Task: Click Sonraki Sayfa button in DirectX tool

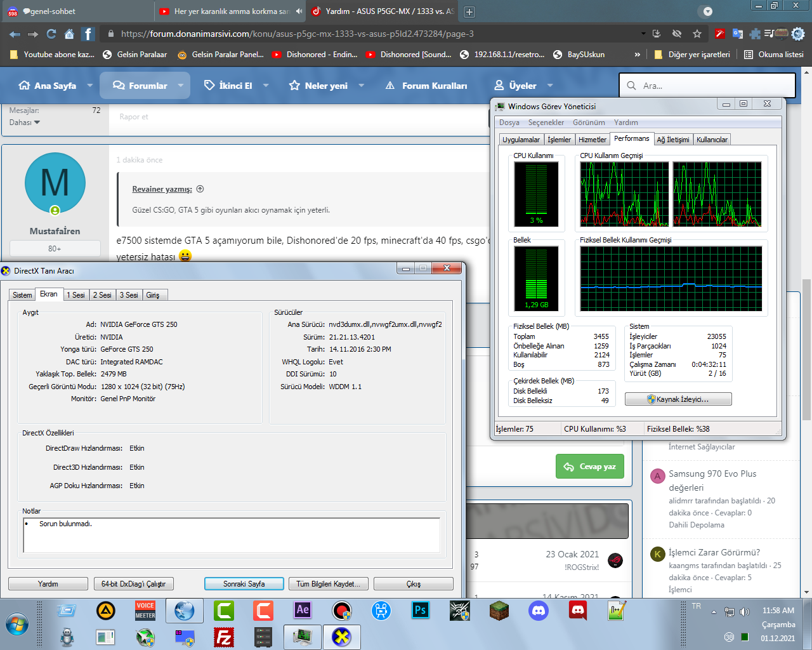Action: click(x=244, y=584)
